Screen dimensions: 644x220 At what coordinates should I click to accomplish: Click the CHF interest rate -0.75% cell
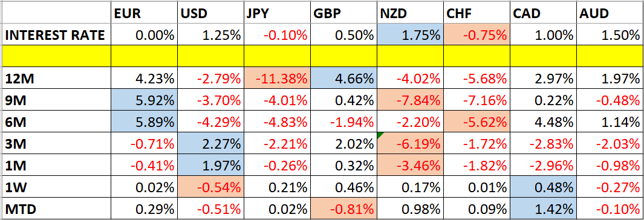pos(476,34)
